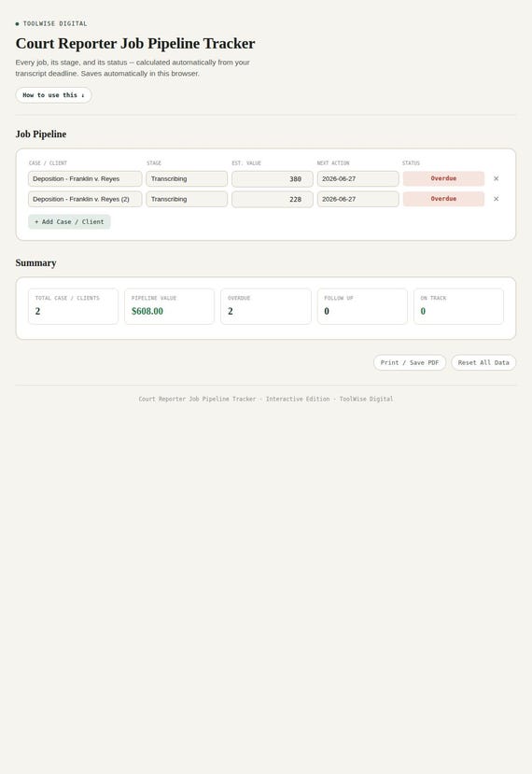532x774 pixels.
Task: Edit the estimated value 228 field
Action: 273,199
